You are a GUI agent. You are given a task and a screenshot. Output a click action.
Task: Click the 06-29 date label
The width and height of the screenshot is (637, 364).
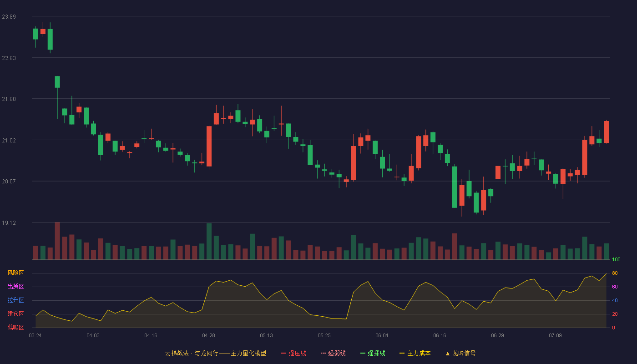[x=497, y=335]
